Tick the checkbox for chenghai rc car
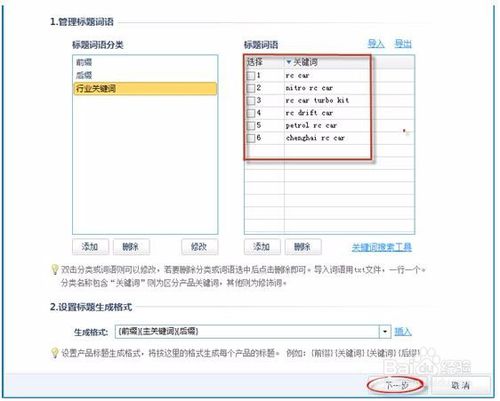 [x=251, y=138]
